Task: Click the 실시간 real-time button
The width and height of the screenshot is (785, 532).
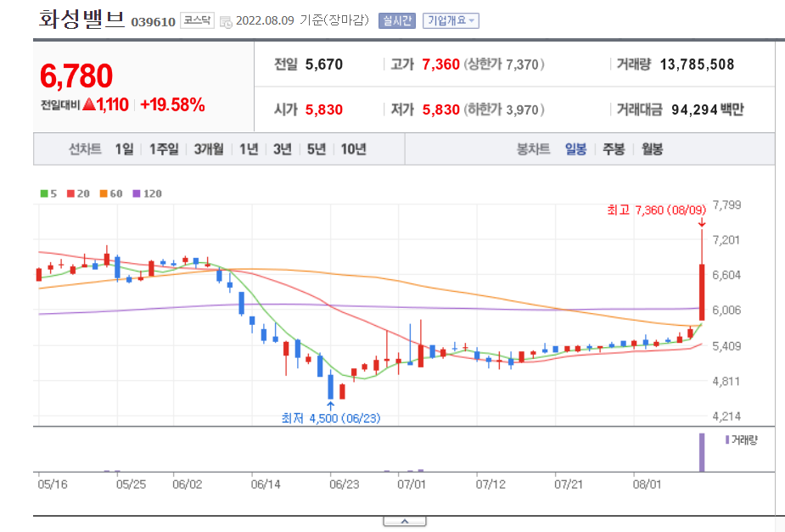Action: (x=397, y=20)
